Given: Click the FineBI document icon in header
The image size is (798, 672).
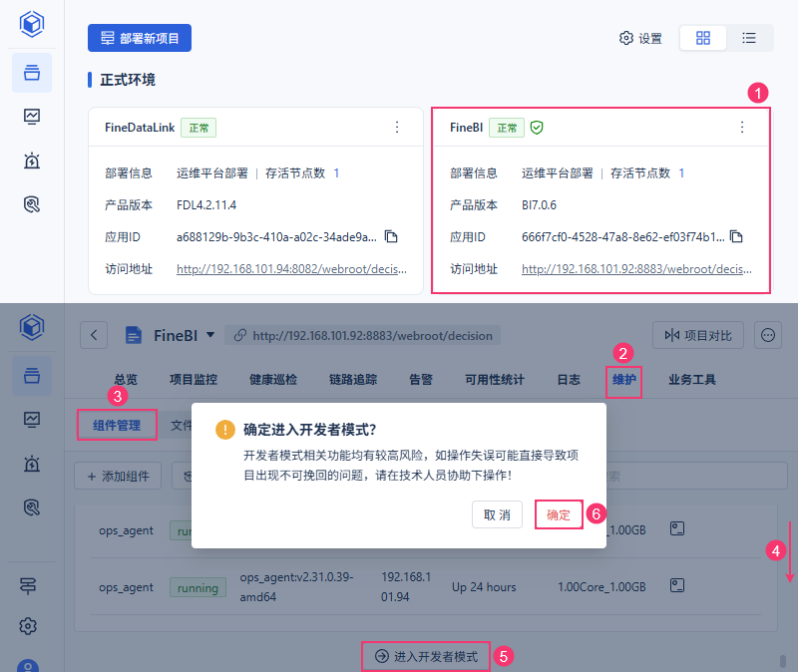Looking at the screenshot, I should pos(134,335).
